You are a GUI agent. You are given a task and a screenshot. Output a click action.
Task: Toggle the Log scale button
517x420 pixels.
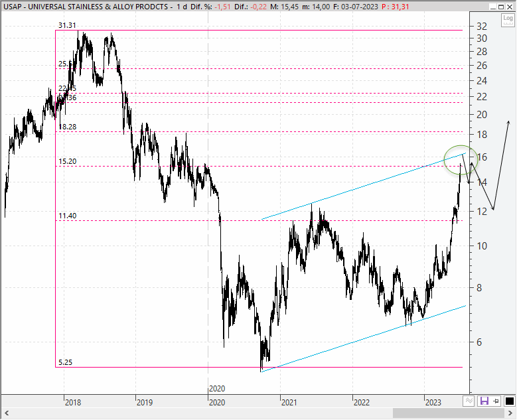coord(508,21)
